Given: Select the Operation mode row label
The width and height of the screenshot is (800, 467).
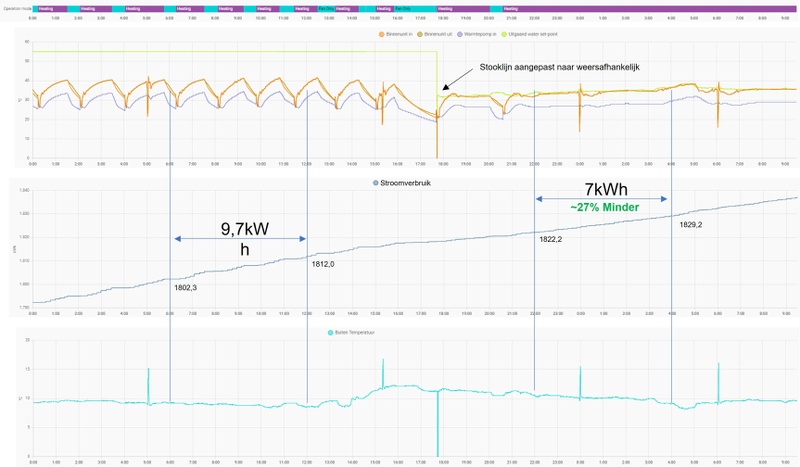Looking at the screenshot, I should [x=17, y=9].
